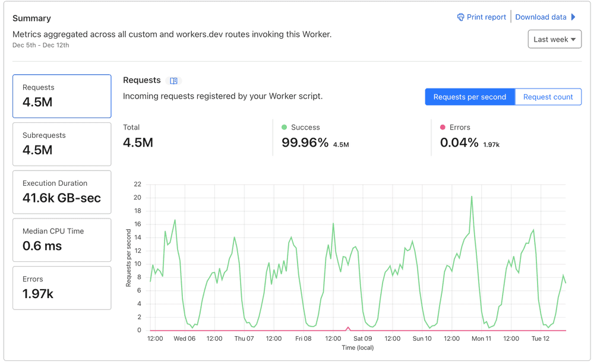The image size is (594, 364).
Task: Select the Subrequests metric card
Action: pyautogui.click(x=62, y=144)
